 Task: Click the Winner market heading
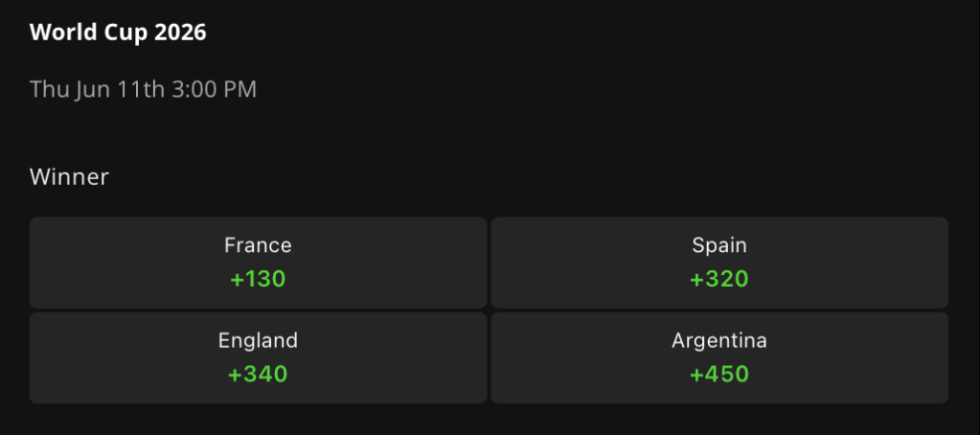(x=69, y=177)
